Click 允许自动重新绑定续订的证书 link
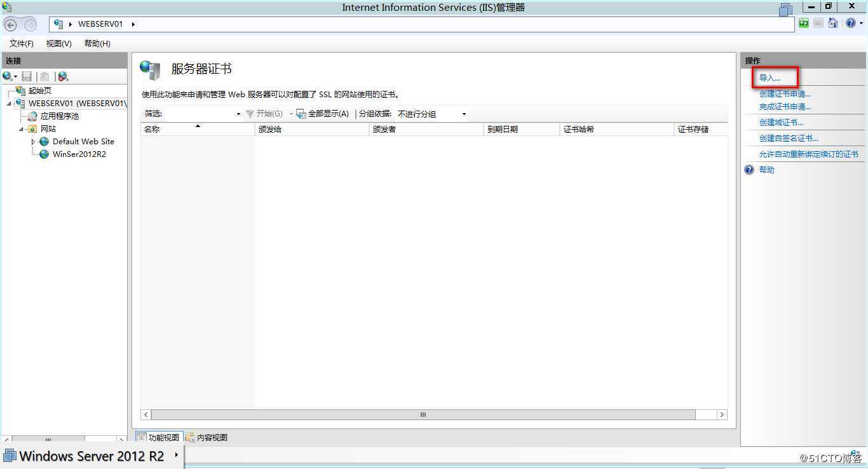 click(x=808, y=154)
